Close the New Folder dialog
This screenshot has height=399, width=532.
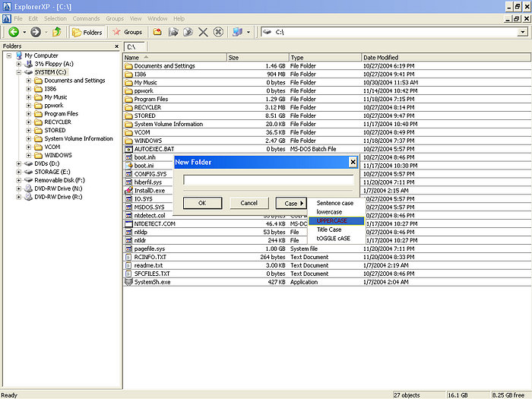353,162
